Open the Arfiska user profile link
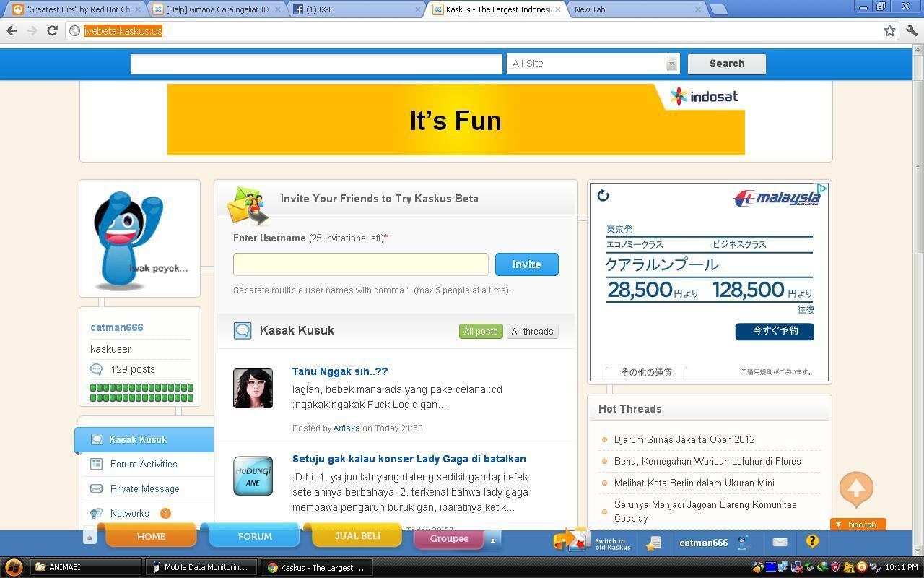The height and width of the screenshot is (578, 924). click(x=346, y=428)
